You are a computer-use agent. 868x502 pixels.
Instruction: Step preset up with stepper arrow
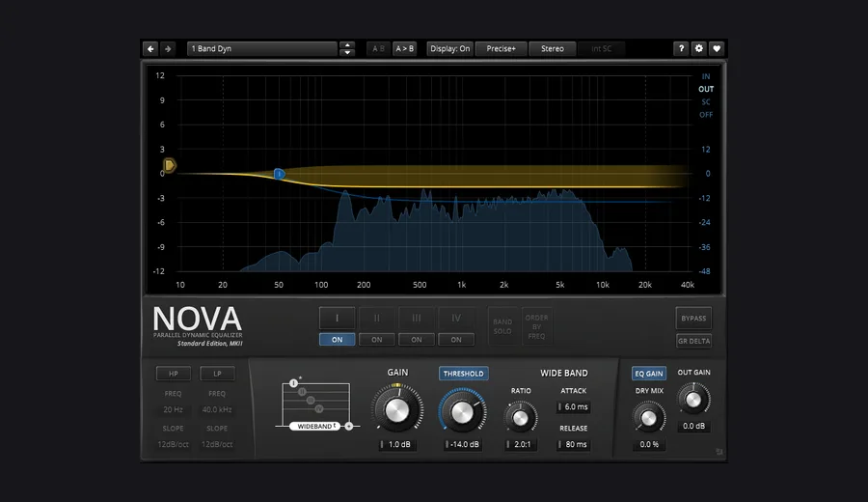point(347,44)
